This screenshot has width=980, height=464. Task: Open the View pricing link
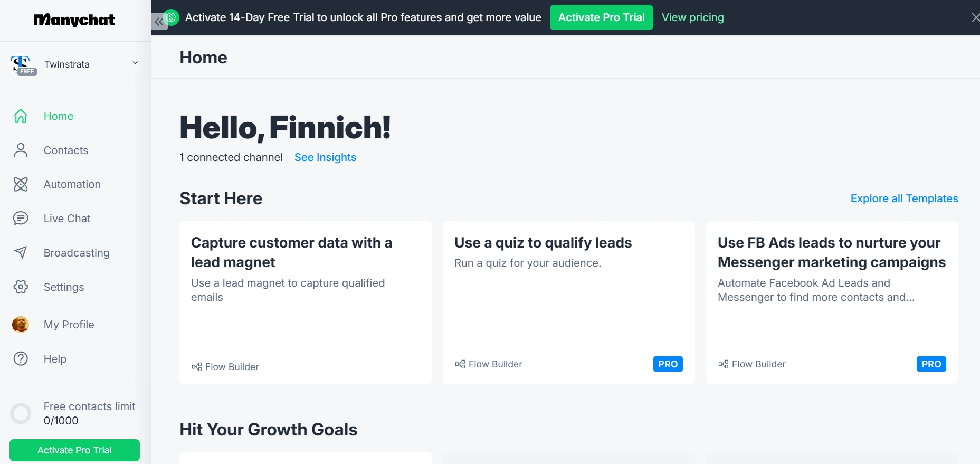692,17
